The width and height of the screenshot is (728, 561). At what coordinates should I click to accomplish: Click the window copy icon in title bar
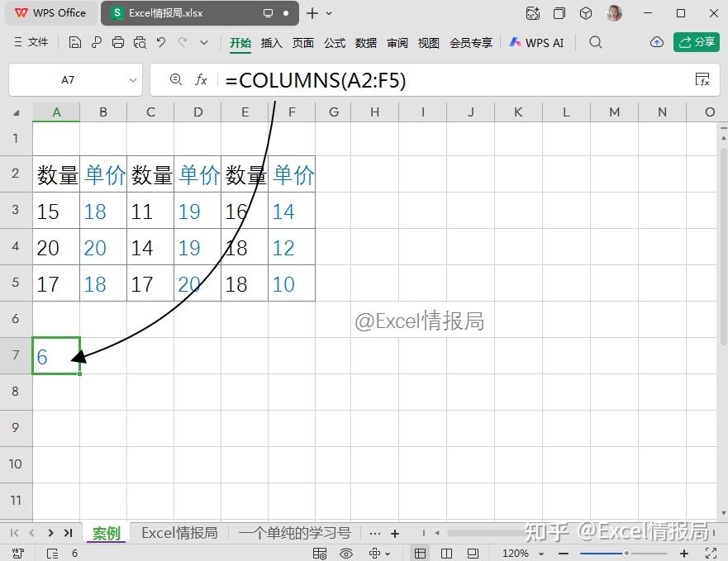tap(559, 13)
